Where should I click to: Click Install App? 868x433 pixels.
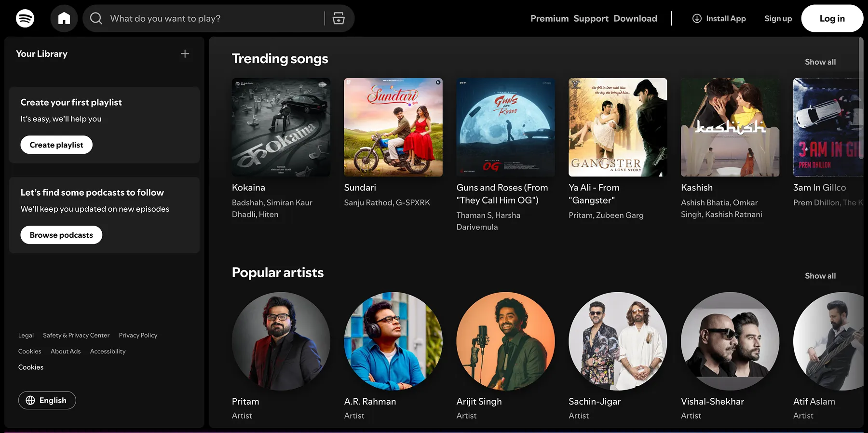pos(719,18)
